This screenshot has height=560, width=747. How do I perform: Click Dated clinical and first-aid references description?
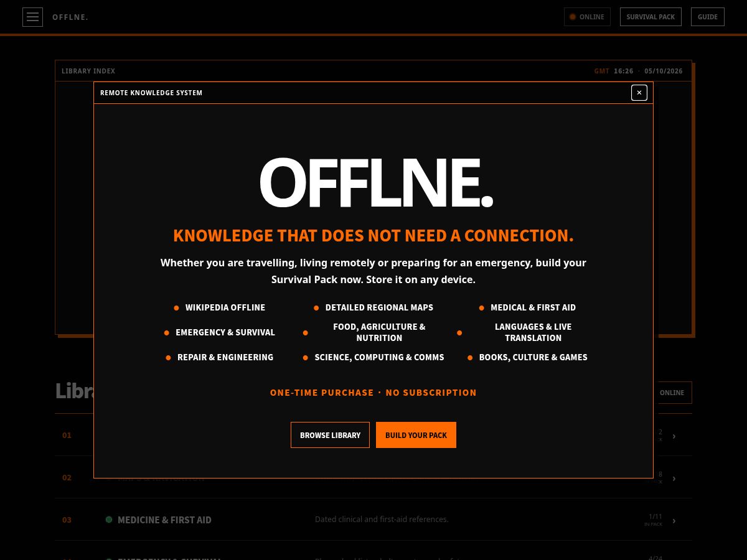coord(382,519)
